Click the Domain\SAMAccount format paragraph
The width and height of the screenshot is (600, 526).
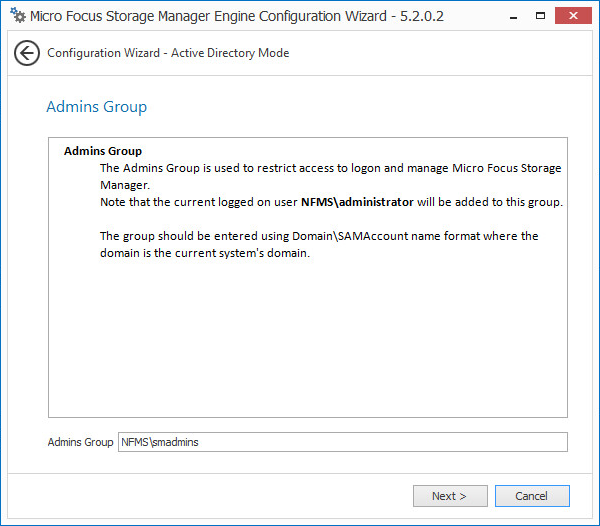pyautogui.click(x=319, y=236)
